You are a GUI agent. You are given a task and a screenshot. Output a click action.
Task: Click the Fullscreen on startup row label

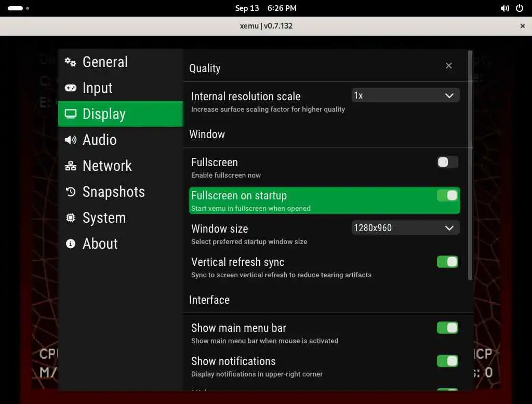tap(239, 196)
